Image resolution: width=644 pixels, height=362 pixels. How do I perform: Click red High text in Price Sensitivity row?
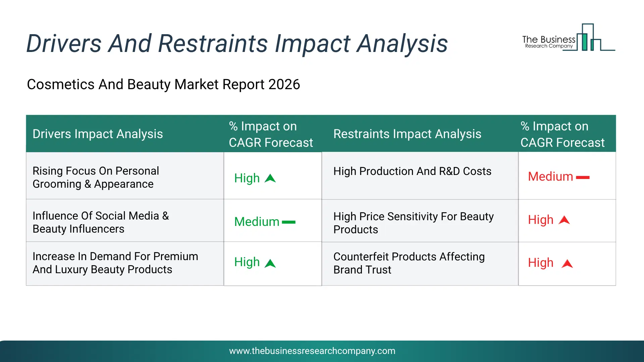541,220
